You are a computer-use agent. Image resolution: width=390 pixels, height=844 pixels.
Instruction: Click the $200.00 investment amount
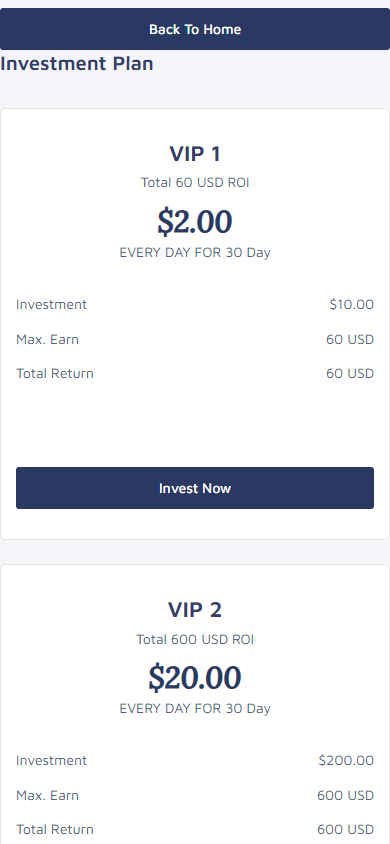[x=346, y=761]
